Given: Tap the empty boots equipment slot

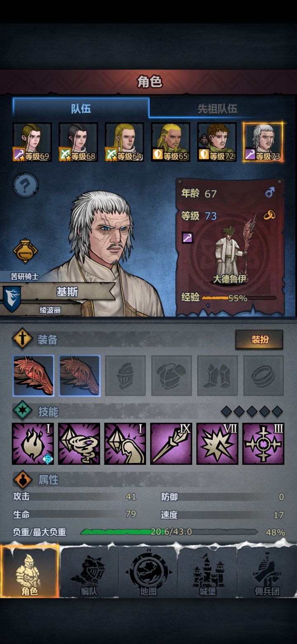Looking at the screenshot, I should (217, 376).
